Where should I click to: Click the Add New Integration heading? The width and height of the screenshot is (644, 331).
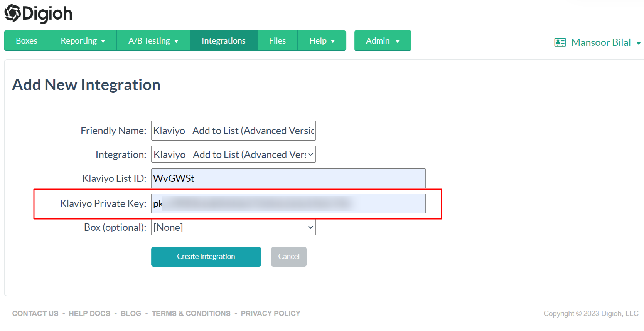point(86,85)
